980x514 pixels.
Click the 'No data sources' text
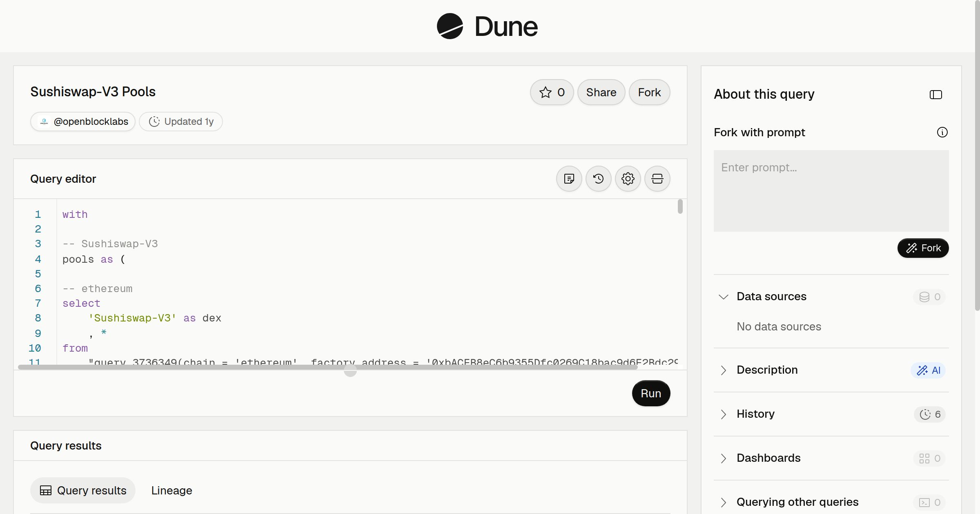[779, 326]
